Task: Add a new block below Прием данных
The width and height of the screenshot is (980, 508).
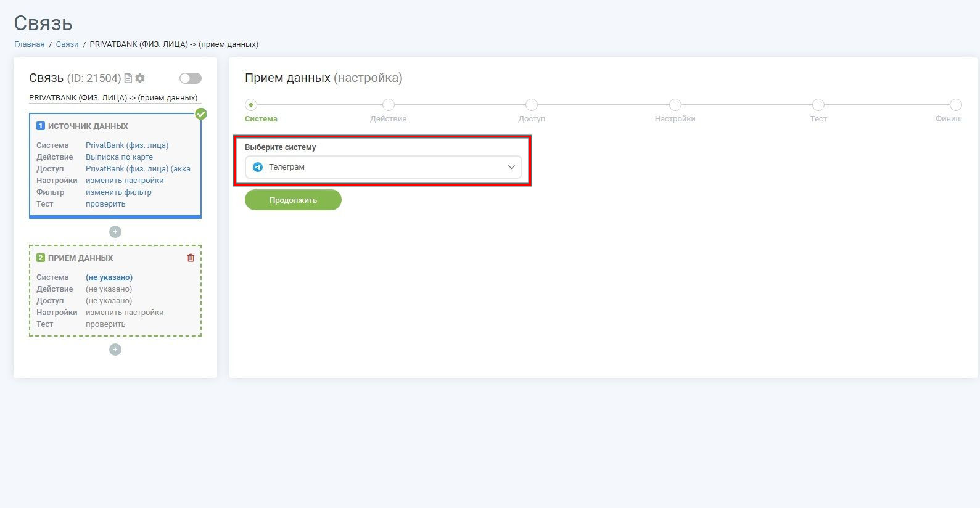Action: (115, 350)
